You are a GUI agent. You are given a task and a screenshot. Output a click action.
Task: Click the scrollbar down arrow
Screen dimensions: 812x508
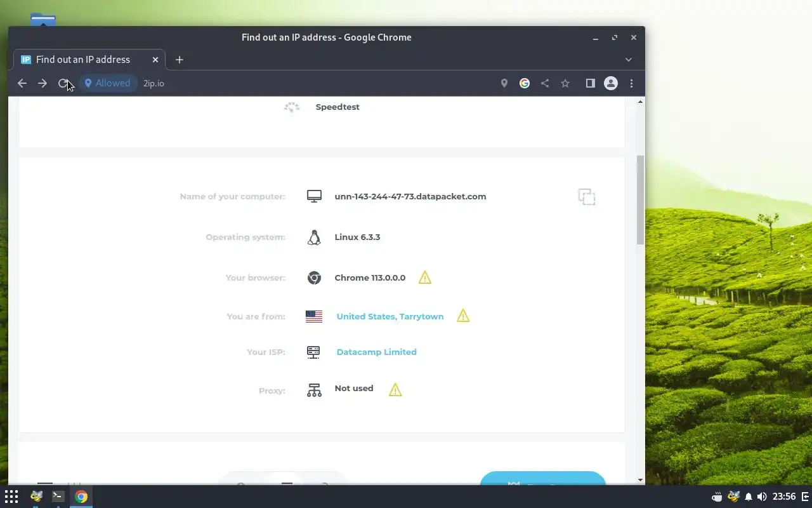(x=640, y=480)
